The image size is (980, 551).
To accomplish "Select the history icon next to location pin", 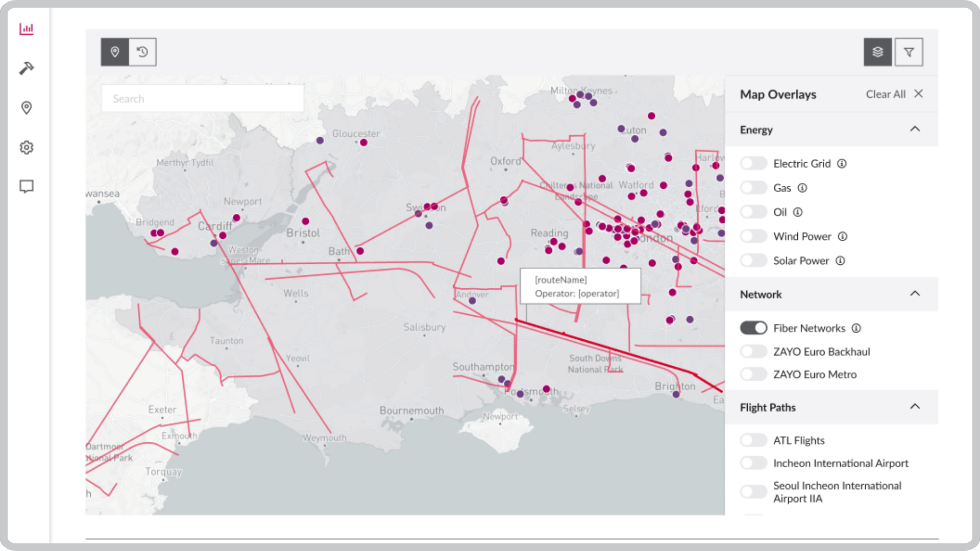I will [142, 52].
